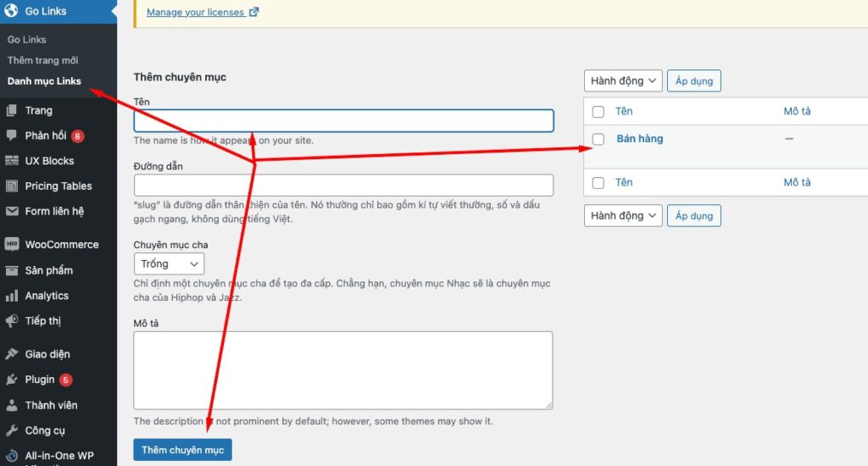Click the UX Blocks sidebar icon
Viewport: 868px width, 466px height.
[x=12, y=161]
